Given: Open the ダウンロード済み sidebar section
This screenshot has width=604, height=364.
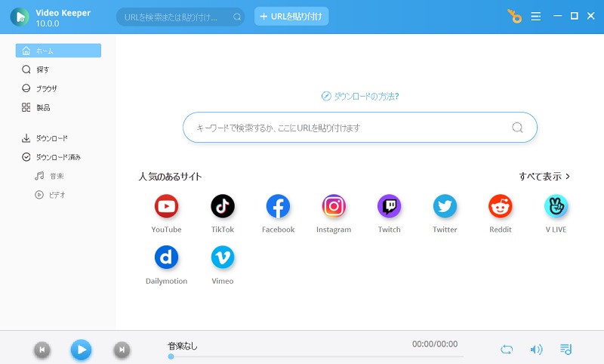Looking at the screenshot, I should 58,157.
